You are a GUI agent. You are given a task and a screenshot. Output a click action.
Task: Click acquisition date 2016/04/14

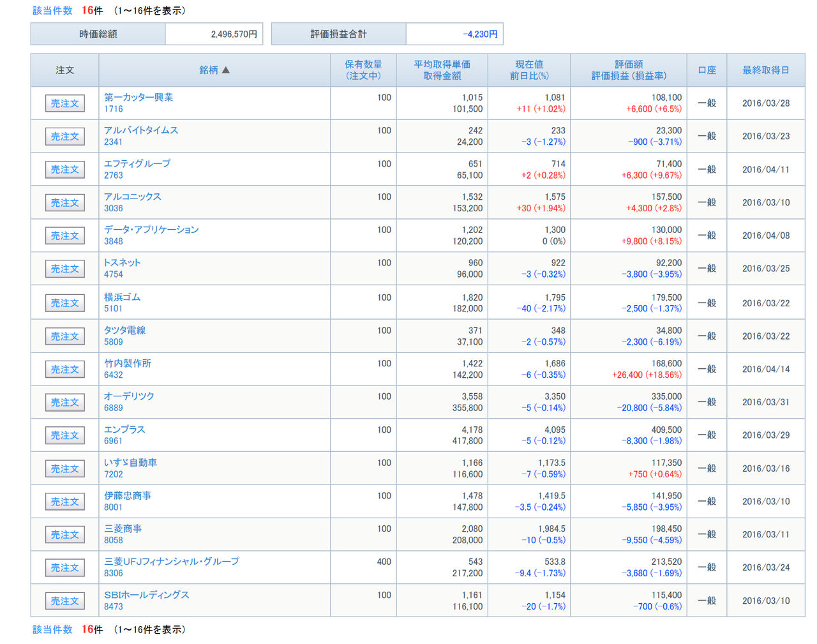point(766,369)
